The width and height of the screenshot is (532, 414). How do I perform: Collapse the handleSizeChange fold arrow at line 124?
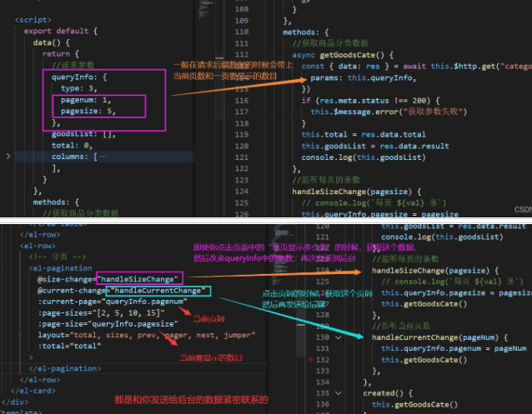pyautogui.click(x=339, y=271)
